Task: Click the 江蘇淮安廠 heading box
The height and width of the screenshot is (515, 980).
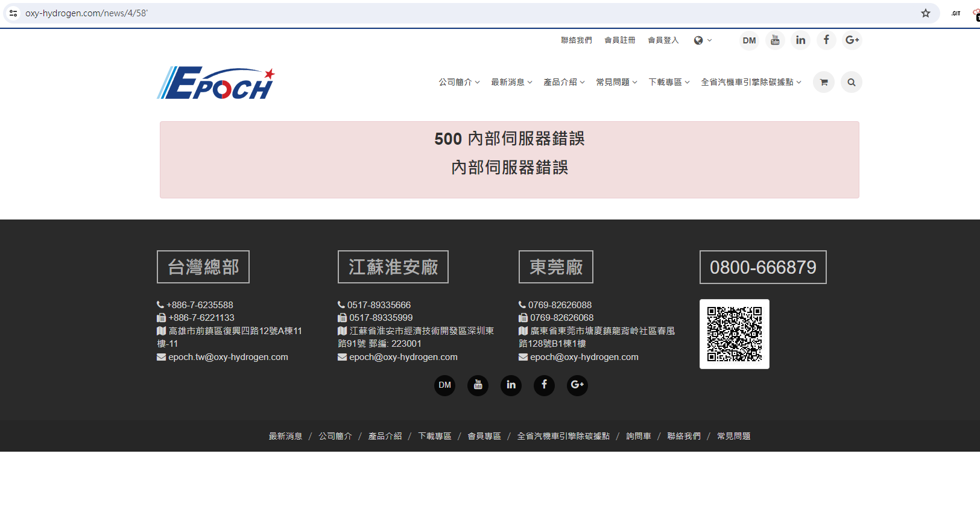Action: click(393, 267)
